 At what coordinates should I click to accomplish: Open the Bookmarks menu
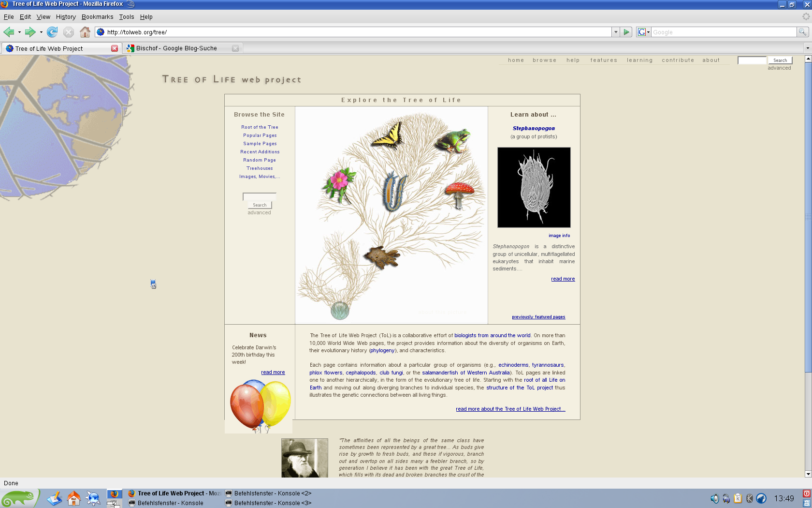(x=97, y=17)
